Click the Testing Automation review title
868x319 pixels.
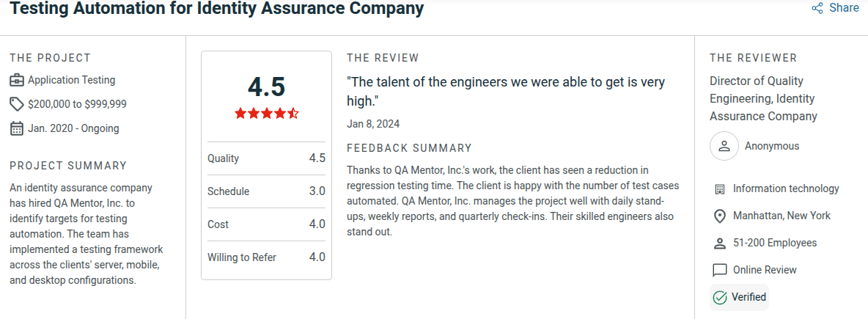click(x=217, y=9)
